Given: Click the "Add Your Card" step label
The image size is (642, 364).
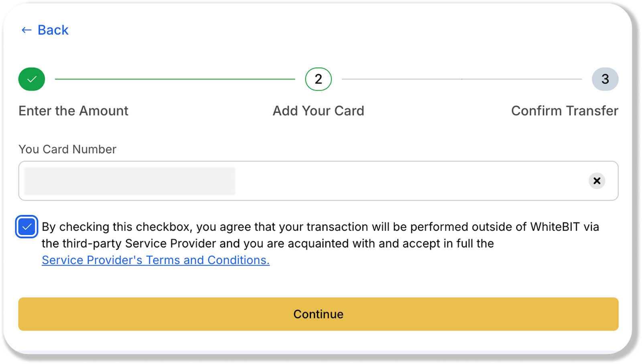Looking at the screenshot, I should [x=318, y=111].
